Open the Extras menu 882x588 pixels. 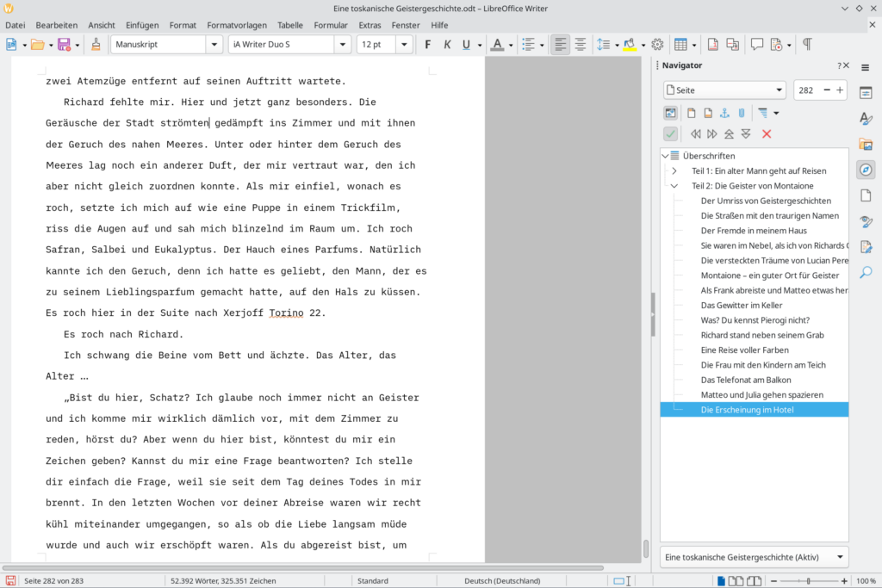click(370, 25)
